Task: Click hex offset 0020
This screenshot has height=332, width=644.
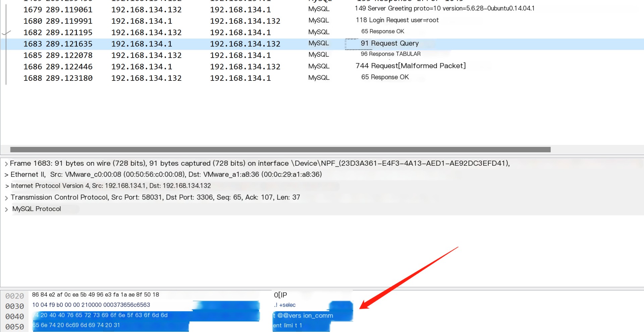Action: tap(14, 296)
